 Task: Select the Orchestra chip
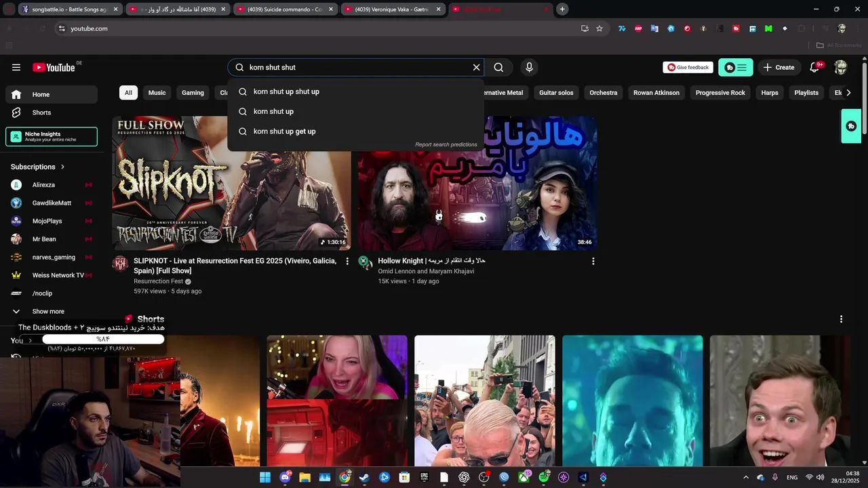[x=603, y=93]
